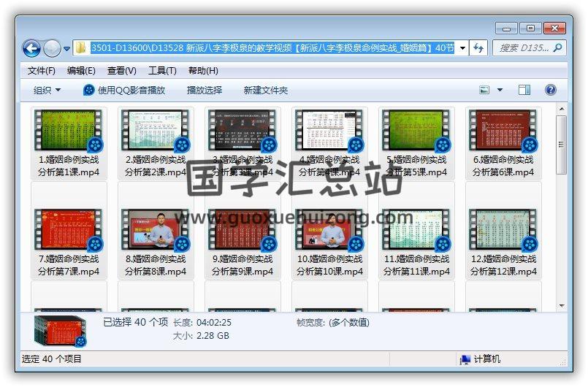Click file name text 分析第2课.mp4

[156, 172]
